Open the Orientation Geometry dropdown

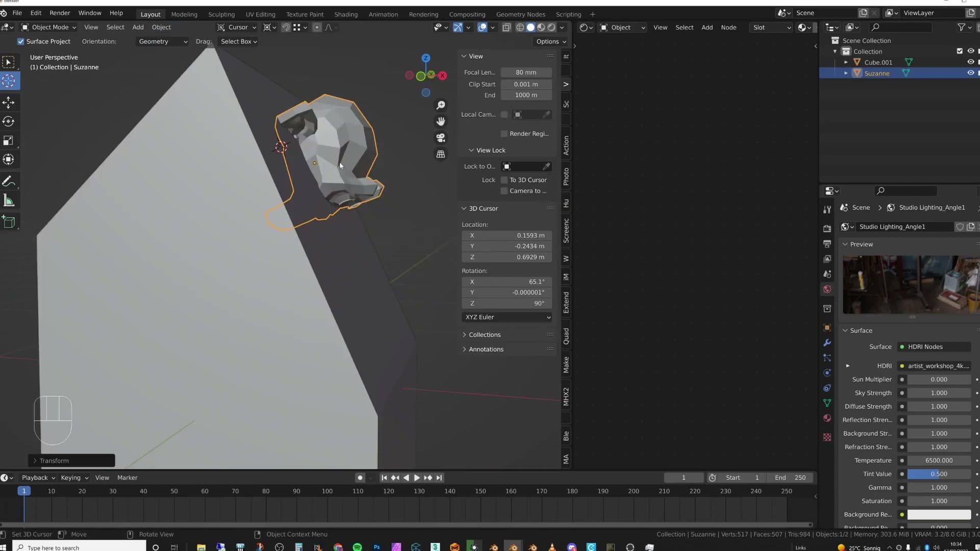tap(163, 41)
